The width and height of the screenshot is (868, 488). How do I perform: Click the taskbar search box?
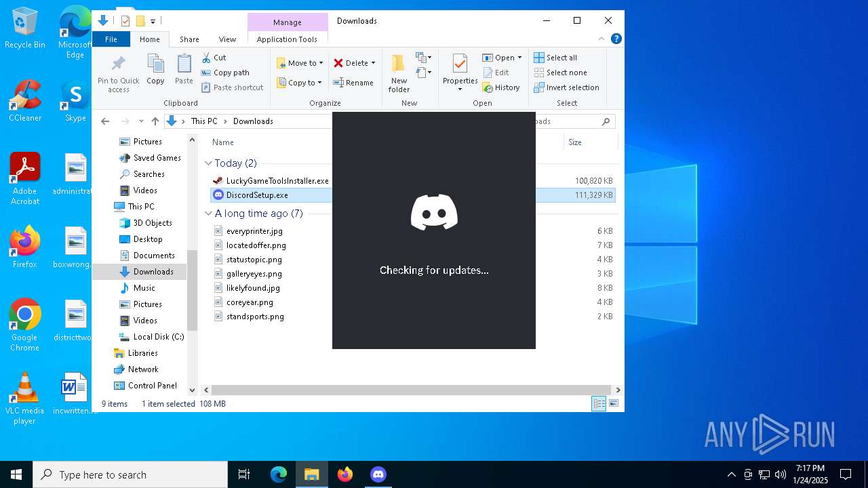pos(130,474)
